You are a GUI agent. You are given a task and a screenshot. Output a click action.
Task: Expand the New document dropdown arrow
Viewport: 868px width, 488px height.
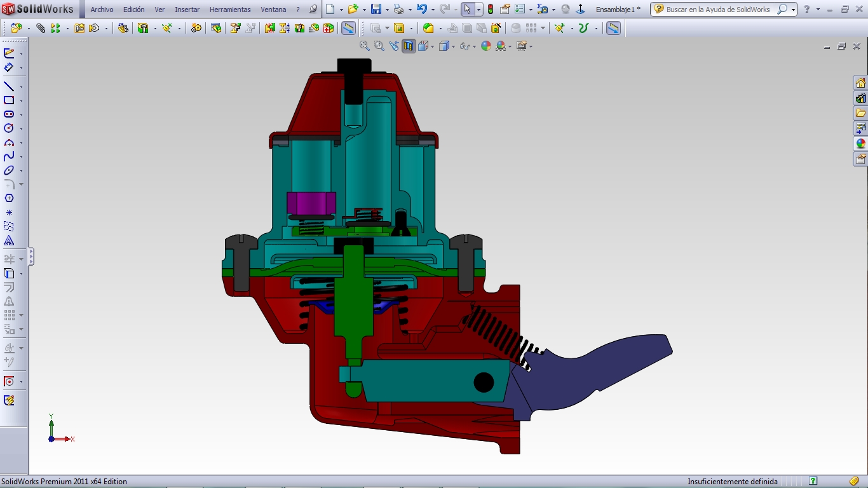pos(341,10)
